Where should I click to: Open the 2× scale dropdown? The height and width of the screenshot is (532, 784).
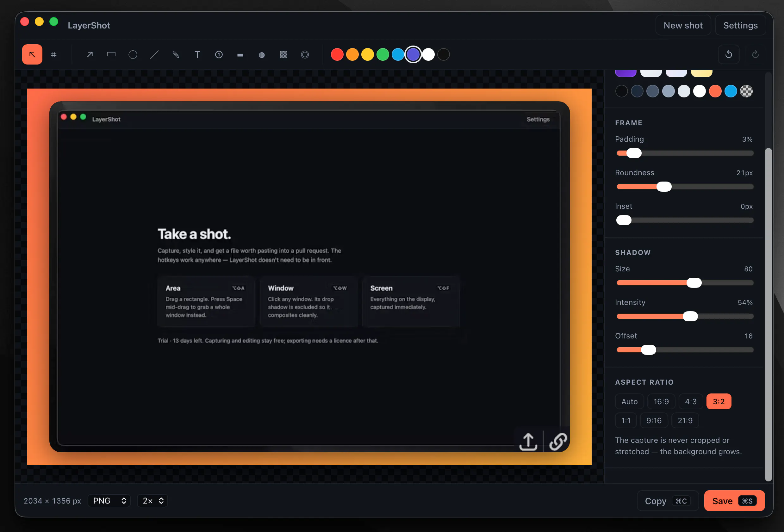(x=152, y=501)
